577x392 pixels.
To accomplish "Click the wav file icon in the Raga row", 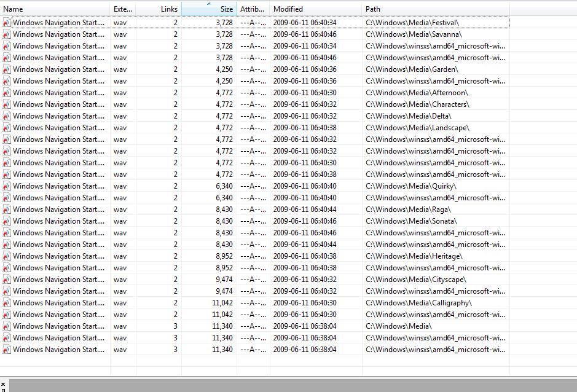I will [6, 210].
